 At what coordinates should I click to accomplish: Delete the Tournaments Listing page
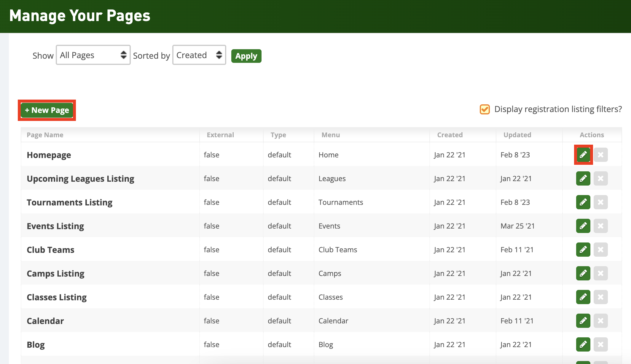pyautogui.click(x=600, y=202)
